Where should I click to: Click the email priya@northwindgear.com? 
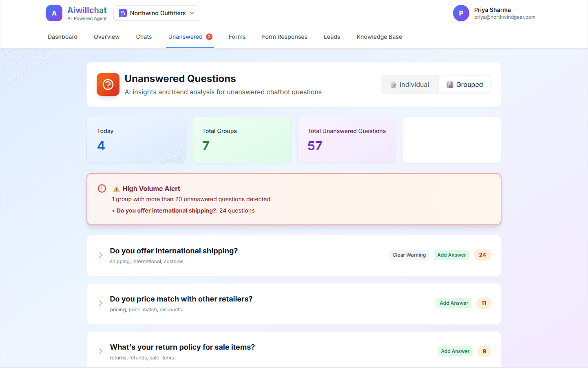tap(505, 17)
